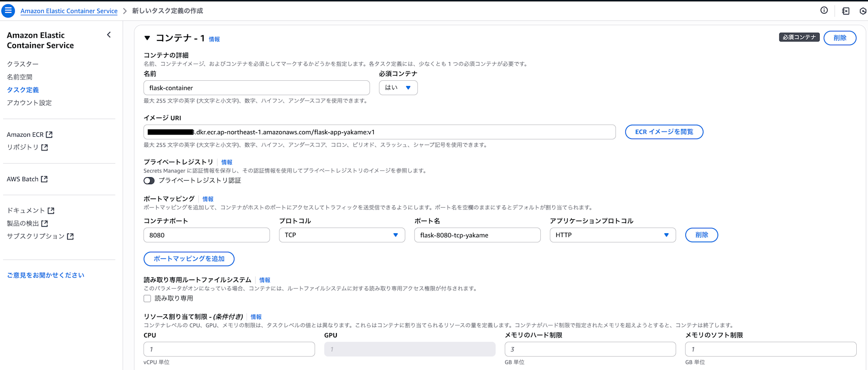This screenshot has height=370, width=868.
Task: Click the ECR イメージを閲覧 button
Action: point(664,132)
